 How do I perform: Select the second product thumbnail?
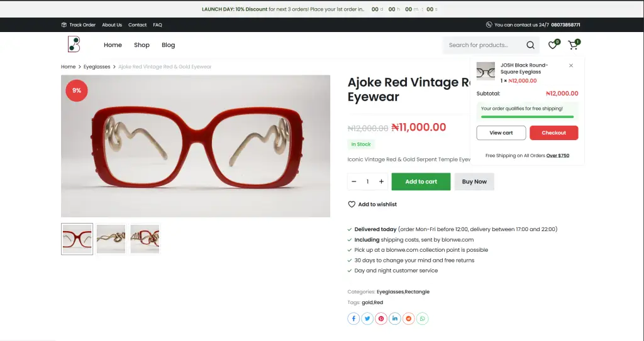pyautogui.click(x=111, y=239)
